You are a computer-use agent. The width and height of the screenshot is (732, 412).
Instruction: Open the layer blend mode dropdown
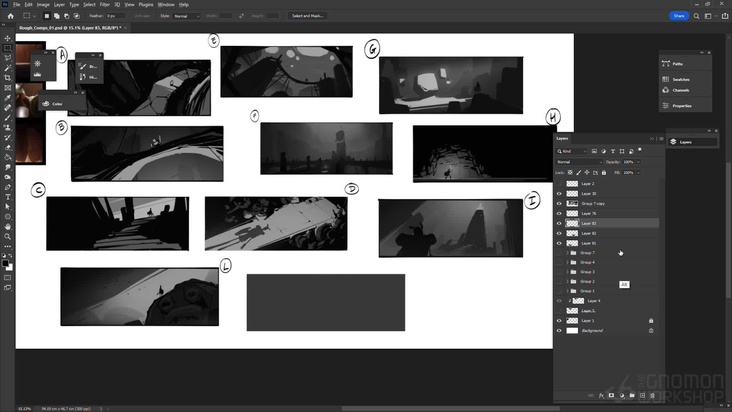coord(578,161)
